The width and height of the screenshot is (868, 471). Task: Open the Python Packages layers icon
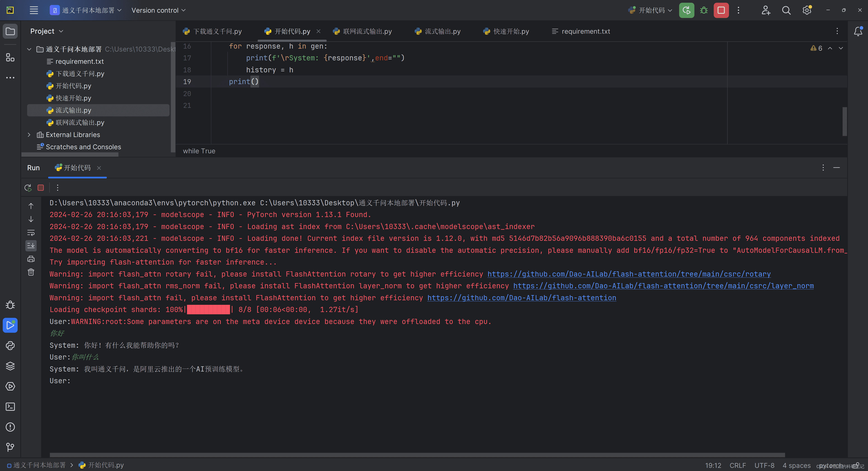(x=10, y=366)
